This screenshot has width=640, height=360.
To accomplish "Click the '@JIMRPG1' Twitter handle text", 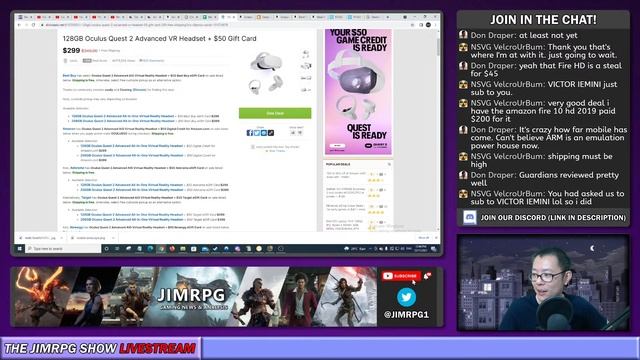I will (406, 315).
